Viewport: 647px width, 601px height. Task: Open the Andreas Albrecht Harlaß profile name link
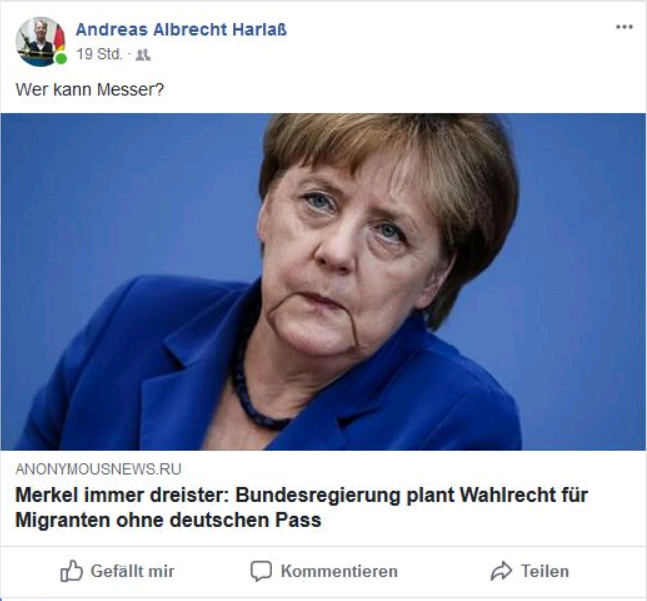(x=181, y=29)
